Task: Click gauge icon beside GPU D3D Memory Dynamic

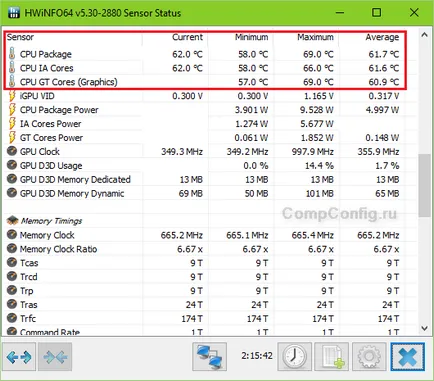Action: pyautogui.click(x=12, y=193)
